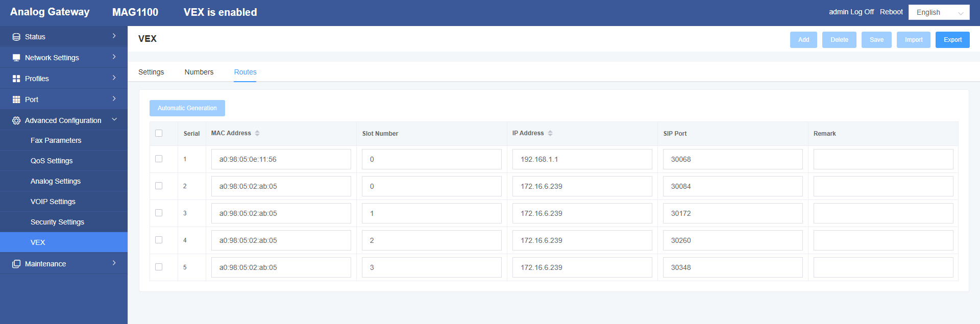980x324 pixels.
Task: Check the checkbox for serial 2 row
Action: pyautogui.click(x=159, y=186)
